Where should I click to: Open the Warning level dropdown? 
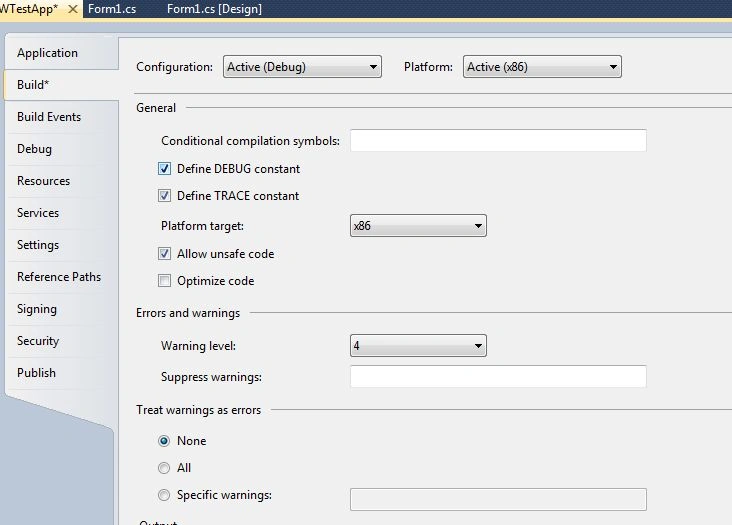pos(418,346)
